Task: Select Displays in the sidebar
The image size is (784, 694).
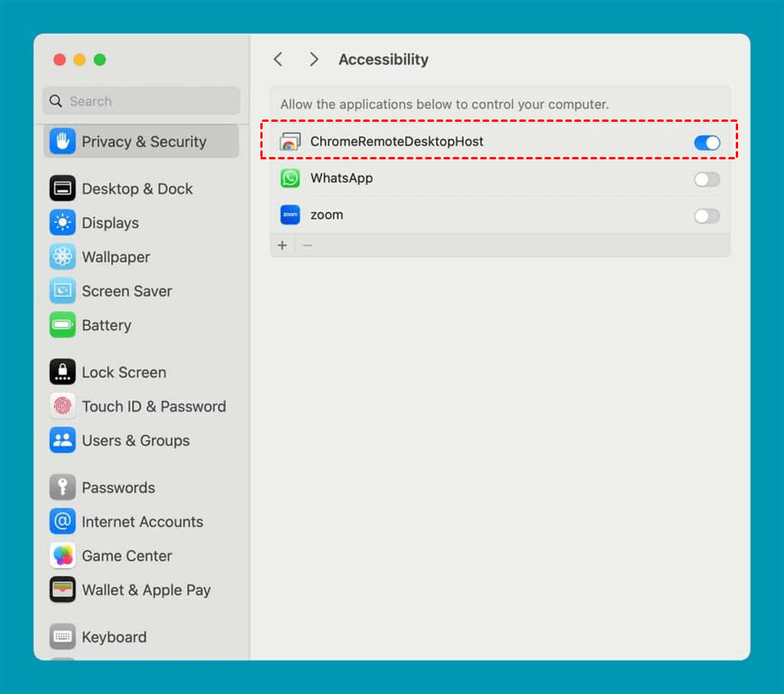Action: point(142,223)
